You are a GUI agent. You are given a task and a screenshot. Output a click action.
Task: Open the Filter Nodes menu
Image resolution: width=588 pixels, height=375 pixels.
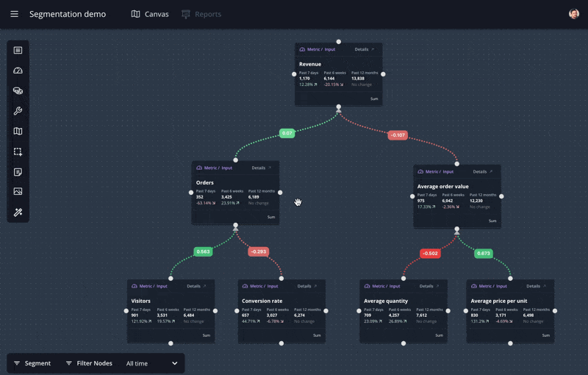click(88, 363)
